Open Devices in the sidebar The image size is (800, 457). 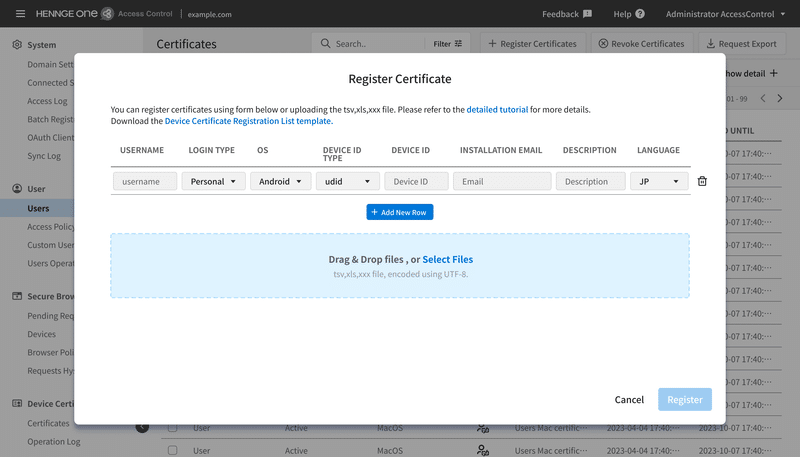41,334
